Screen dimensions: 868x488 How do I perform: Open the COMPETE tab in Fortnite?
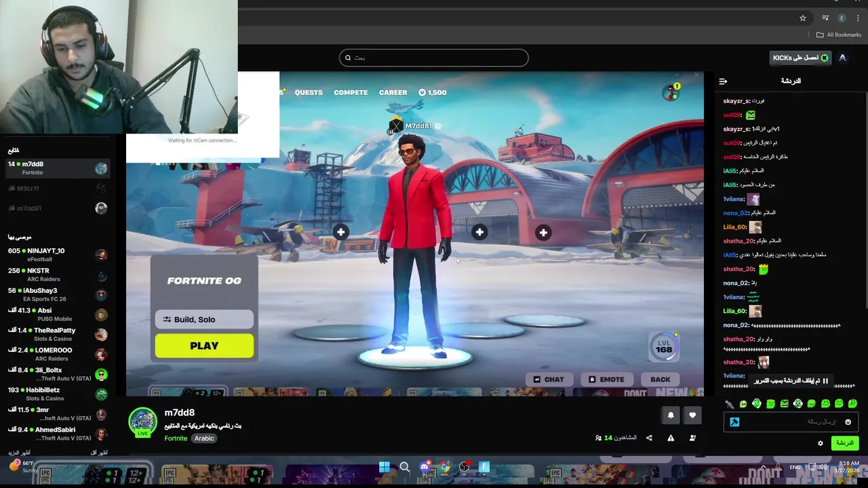point(351,92)
